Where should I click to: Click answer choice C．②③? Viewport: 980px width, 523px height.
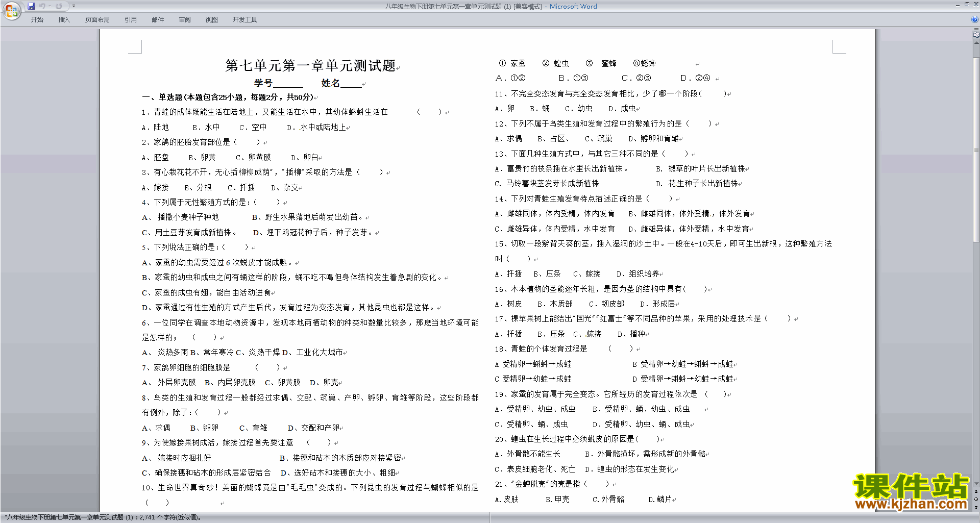pos(636,78)
